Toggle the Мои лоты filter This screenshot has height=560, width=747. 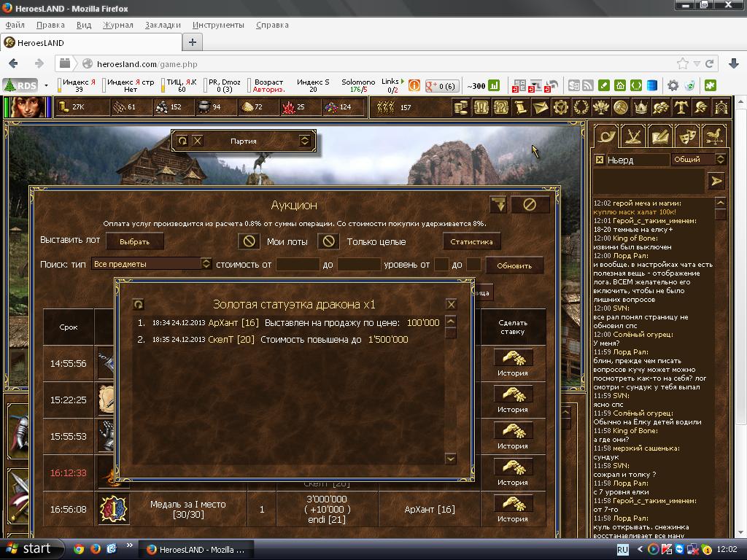tap(249, 241)
